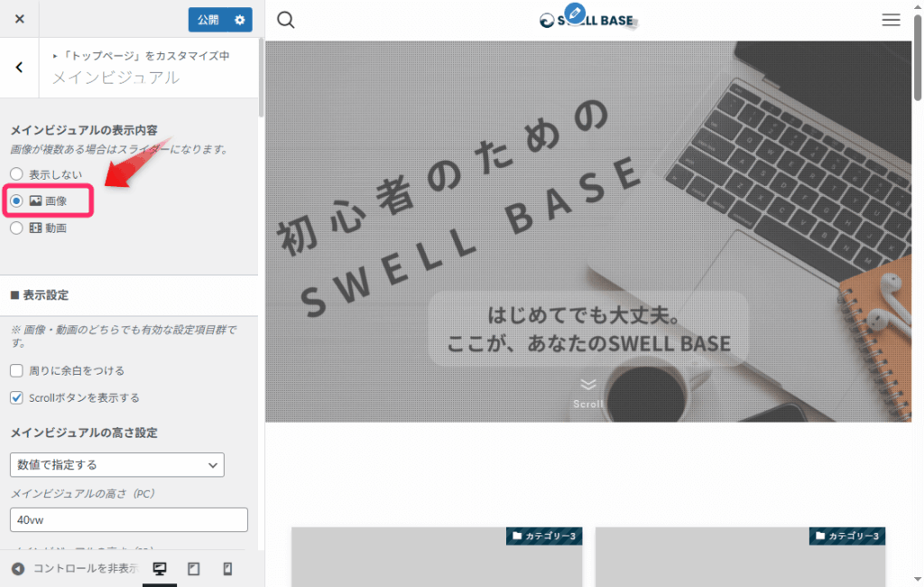This screenshot has width=924, height=587.
Task: Click the カテゴリー3 label on the first card
Action: click(544, 536)
